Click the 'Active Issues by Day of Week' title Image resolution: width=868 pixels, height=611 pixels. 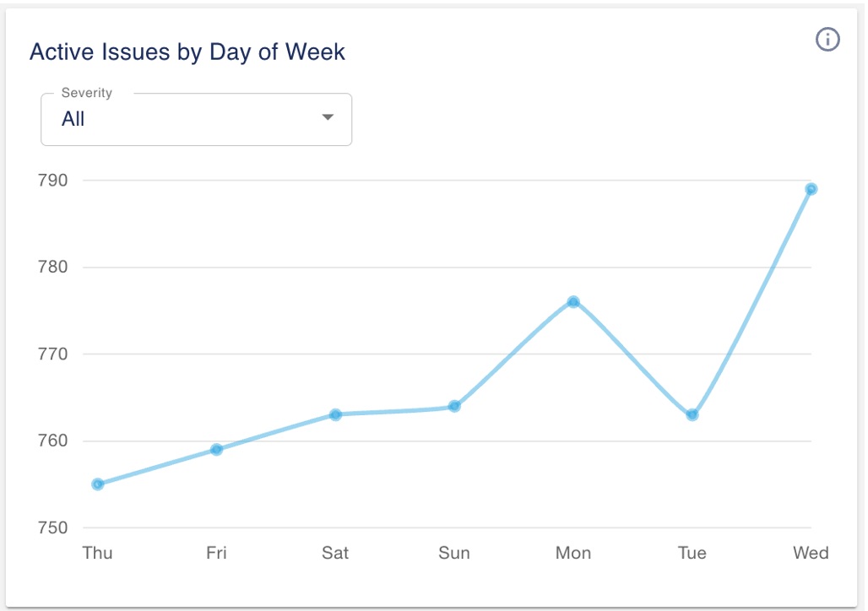(187, 52)
